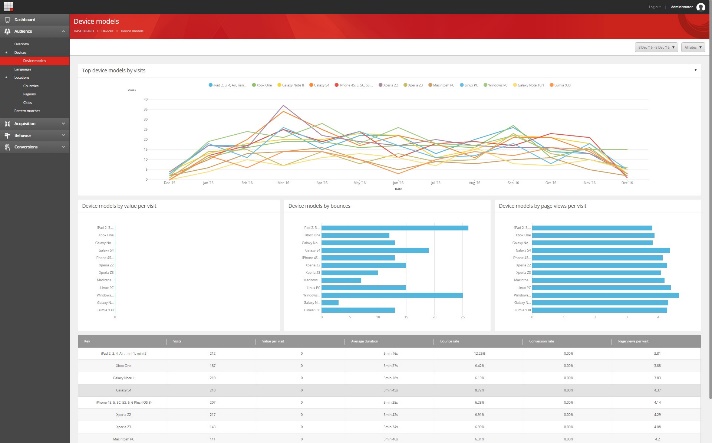Viewport: 712px width, 443px height.
Task: Select the Languages sidebar item
Action: [x=23, y=69]
